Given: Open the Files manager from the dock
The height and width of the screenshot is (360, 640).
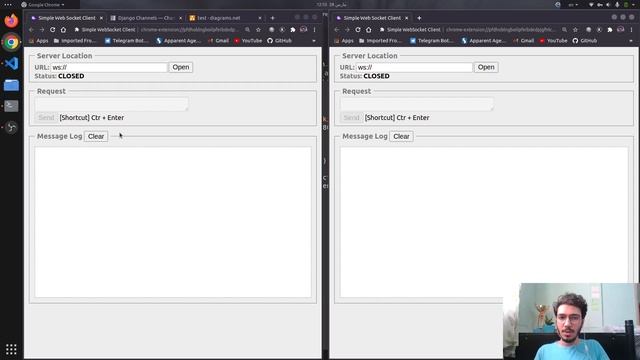Looking at the screenshot, I should [11, 85].
